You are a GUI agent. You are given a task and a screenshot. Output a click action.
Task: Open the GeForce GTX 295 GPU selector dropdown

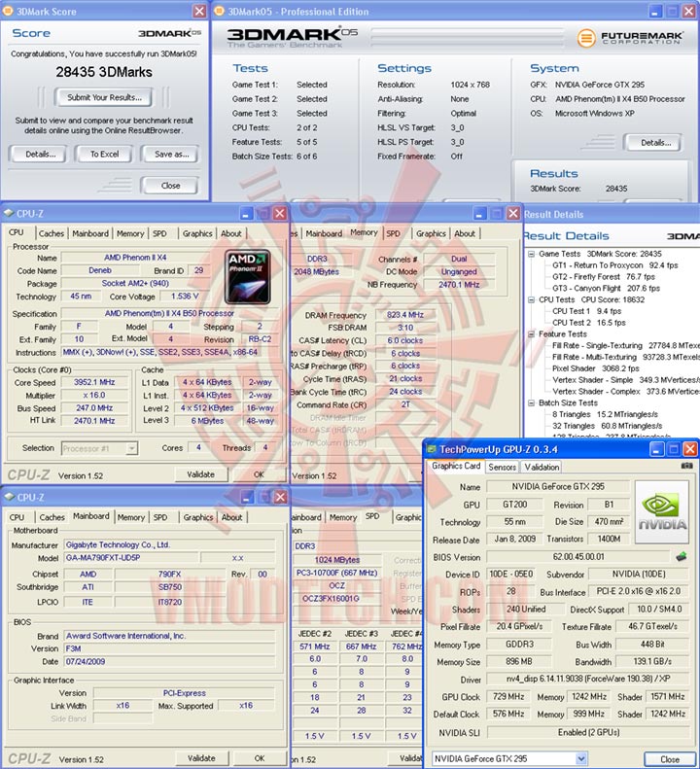[x=580, y=758]
